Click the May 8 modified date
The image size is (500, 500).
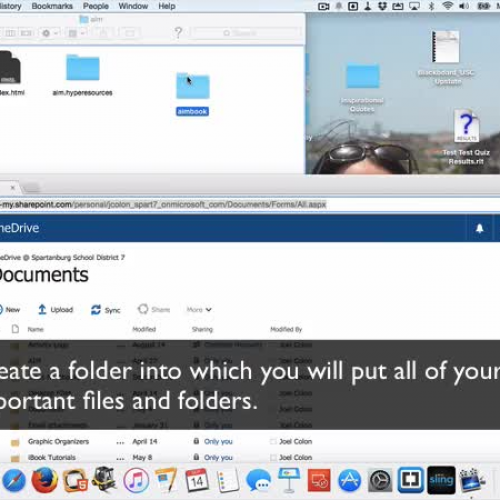pos(142,457)
